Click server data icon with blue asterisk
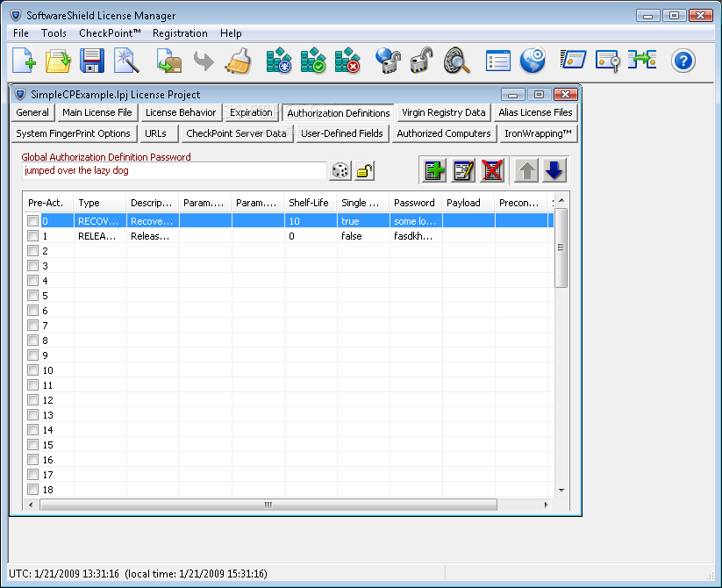Screen dimensions: 722x588 279,61
